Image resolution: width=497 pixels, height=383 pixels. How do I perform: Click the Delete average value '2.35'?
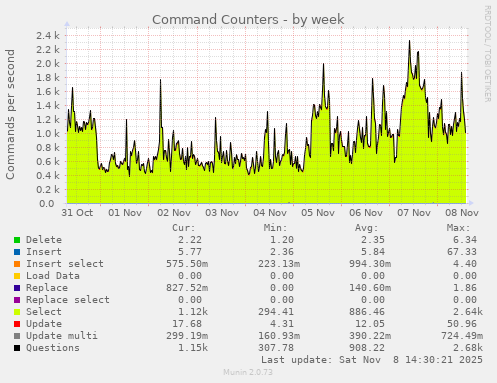point(373,240)
